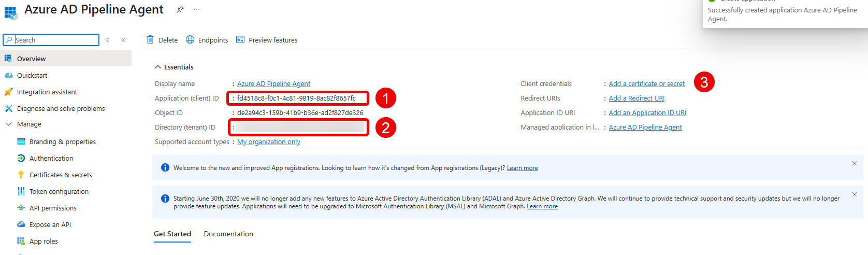Click Add a certificate or secret link
The image size is (868, 255).
pos(646,83)
